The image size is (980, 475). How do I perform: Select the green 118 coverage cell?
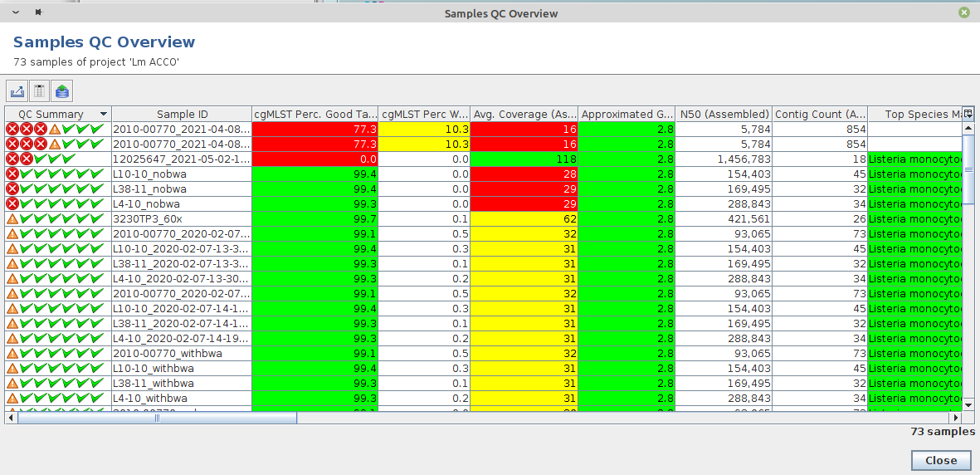(x=524, y=159)
